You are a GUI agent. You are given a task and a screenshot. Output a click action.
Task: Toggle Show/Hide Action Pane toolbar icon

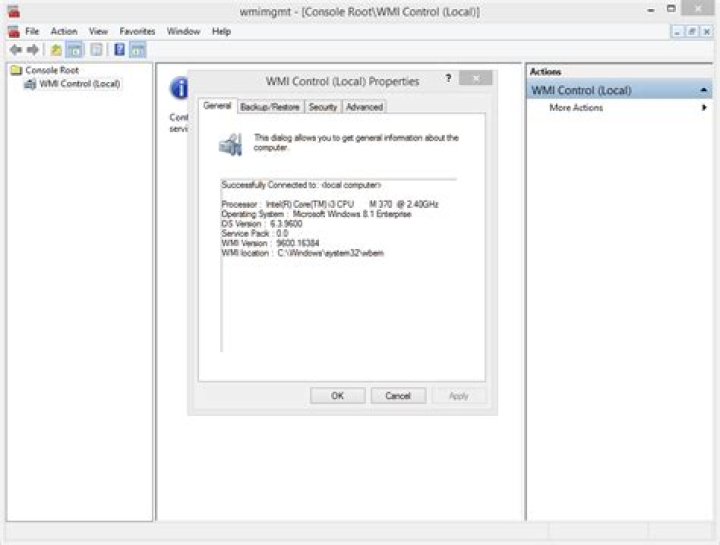(x=138, y=50)
